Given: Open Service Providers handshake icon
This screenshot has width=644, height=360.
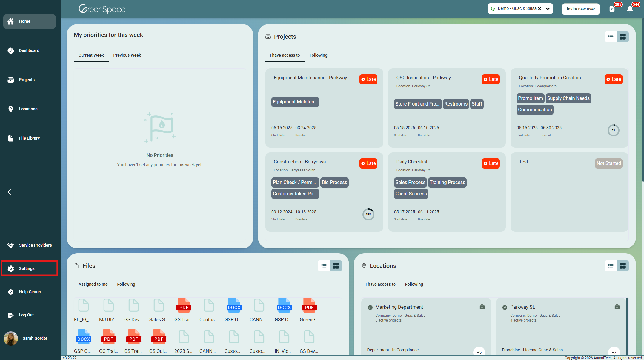Looking at the screenshot, I should (11, 245).
